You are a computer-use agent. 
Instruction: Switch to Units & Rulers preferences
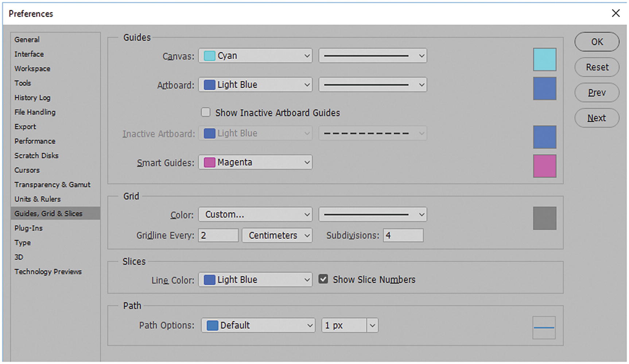pos(38,199)
